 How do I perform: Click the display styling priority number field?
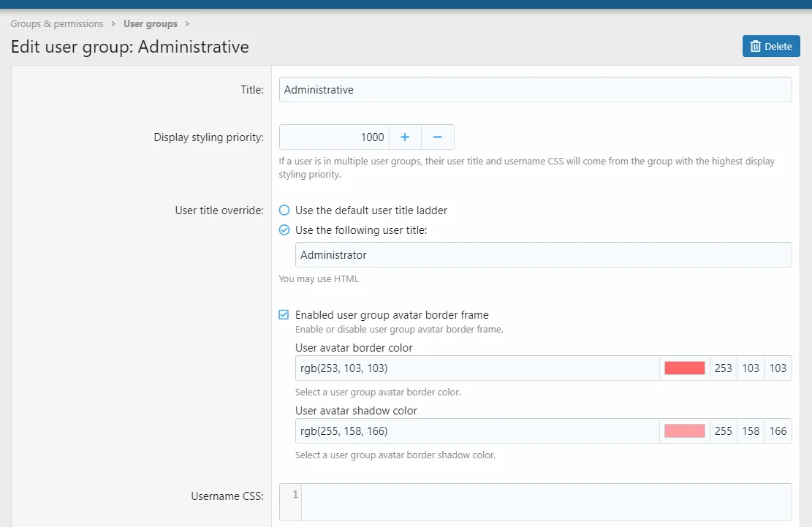pyautogui.click(x=334, y=137)
